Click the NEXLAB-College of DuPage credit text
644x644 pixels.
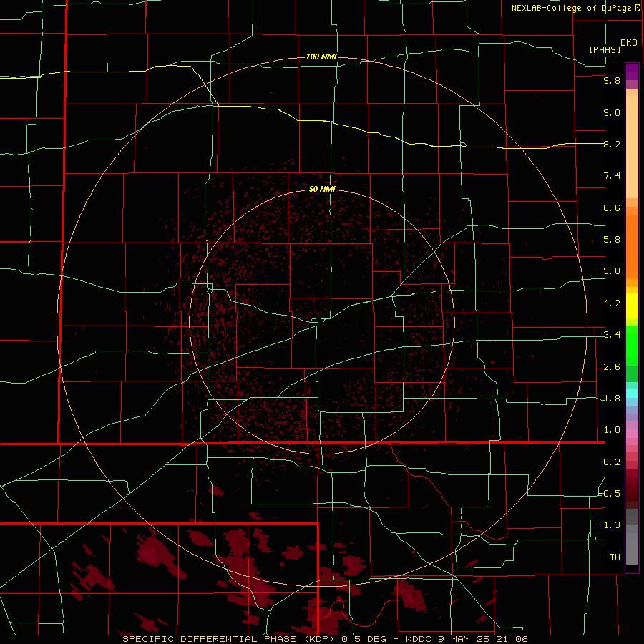pos(571,8)
